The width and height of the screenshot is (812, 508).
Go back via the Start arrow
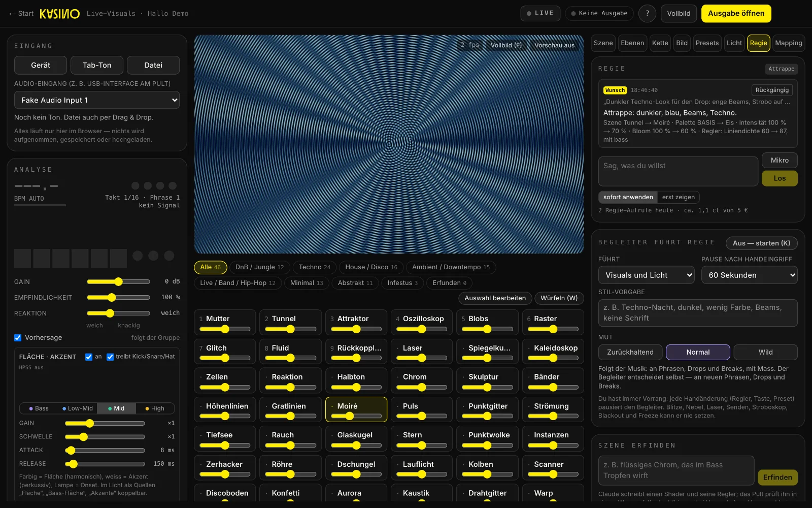click(x=21, y=14)
